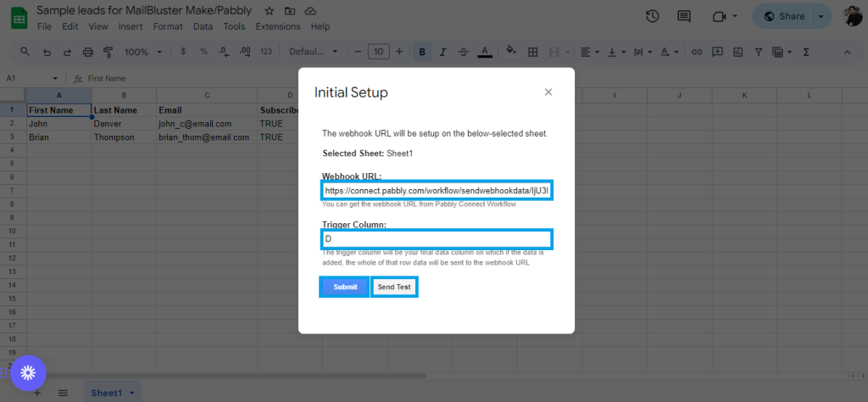Open the Tools menu
This screenshot has height=402, width=868.
[234, 26]
